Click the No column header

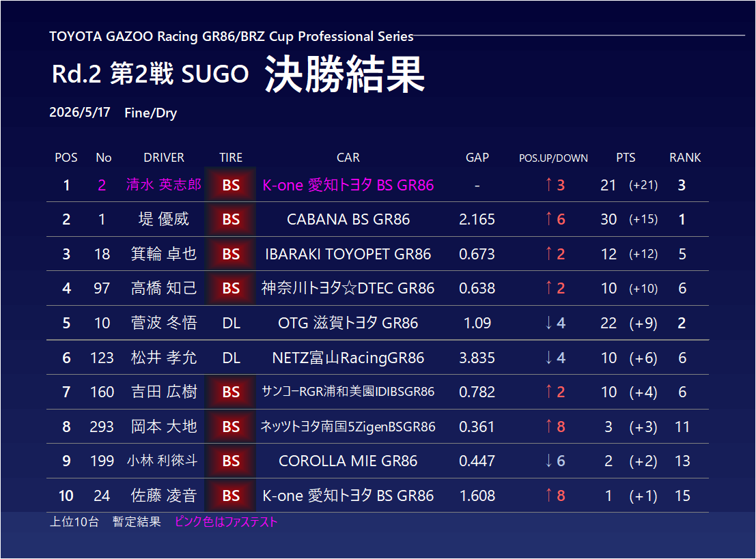tap(103, 158)
